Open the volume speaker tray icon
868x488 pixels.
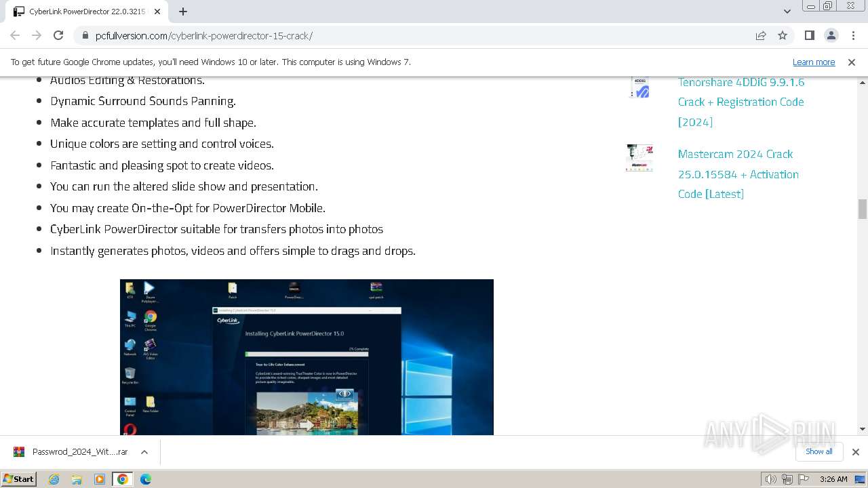tap(770, 479)
